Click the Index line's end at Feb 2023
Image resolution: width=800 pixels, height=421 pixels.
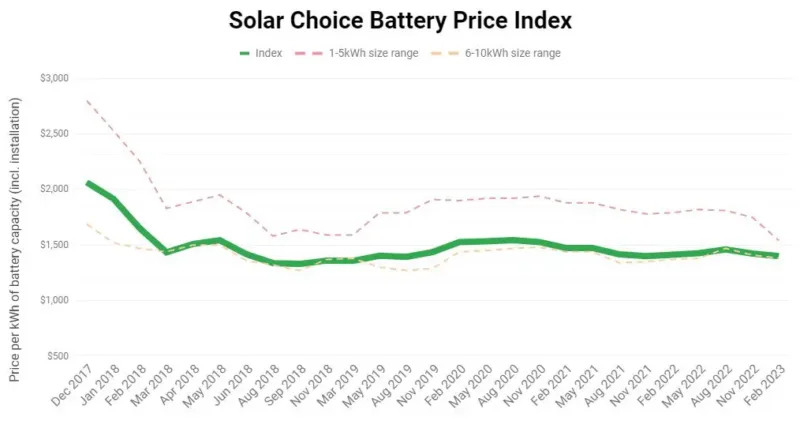(x=777, y=256)
